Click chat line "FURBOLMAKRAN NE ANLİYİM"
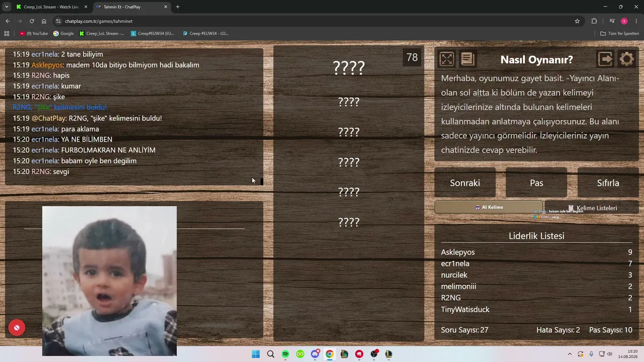This screenshot has height=362, width=644. click(x=84, y=150)
